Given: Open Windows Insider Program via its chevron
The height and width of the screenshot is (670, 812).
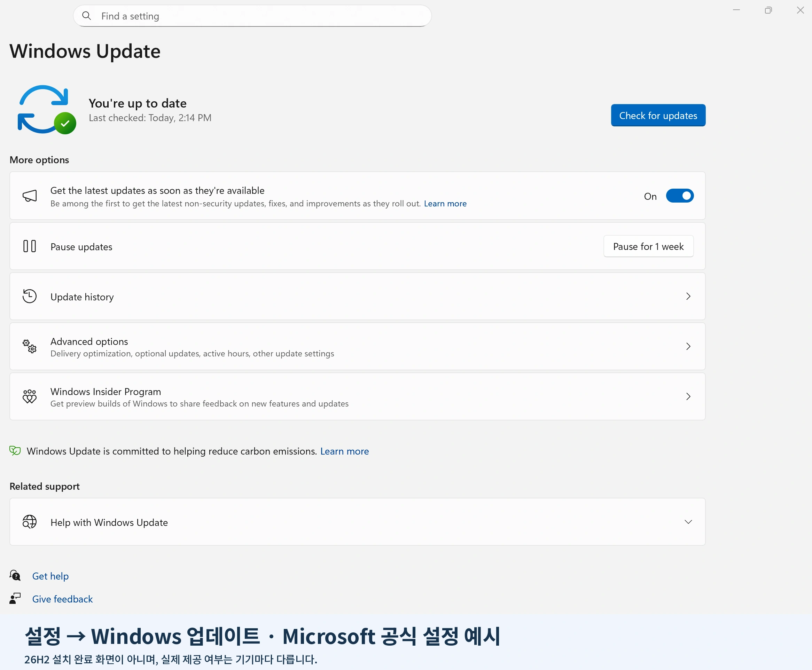Looking at the screenshot, I should pyautogui.click(x=688, y=396).
